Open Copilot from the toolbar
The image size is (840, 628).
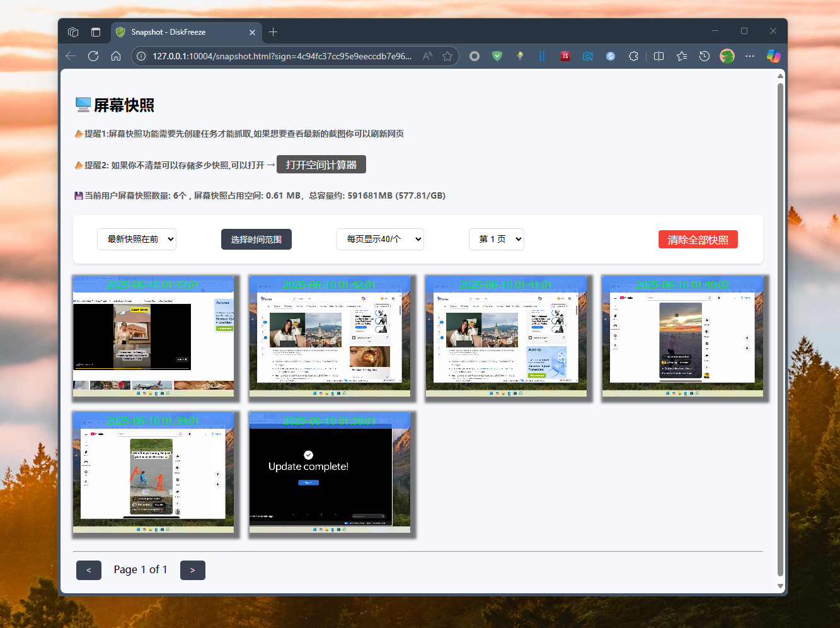coord(773,56)
